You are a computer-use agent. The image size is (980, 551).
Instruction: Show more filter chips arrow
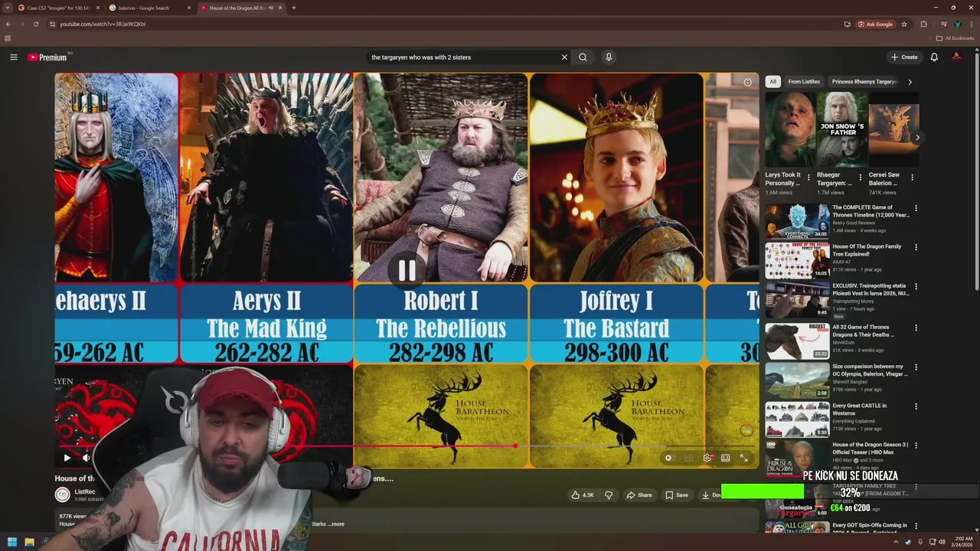pos(910,82)
